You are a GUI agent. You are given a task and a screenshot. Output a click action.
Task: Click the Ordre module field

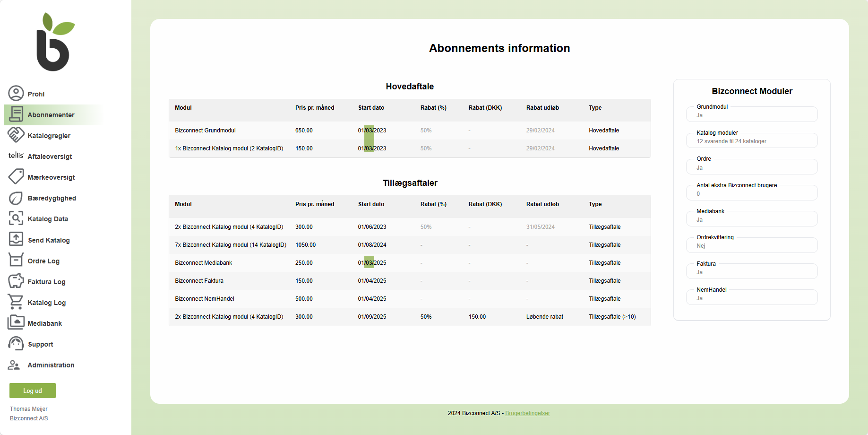coord(752,166)
